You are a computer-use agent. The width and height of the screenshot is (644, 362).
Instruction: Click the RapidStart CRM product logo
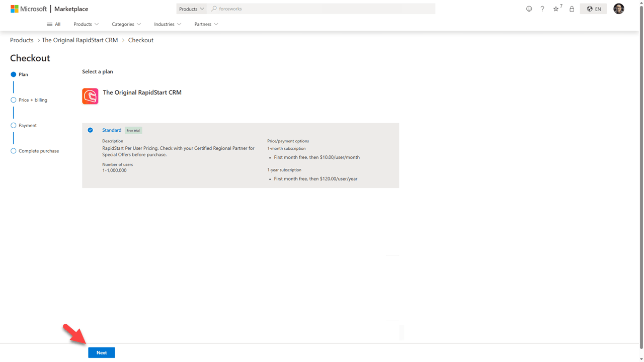coord(90,96)
